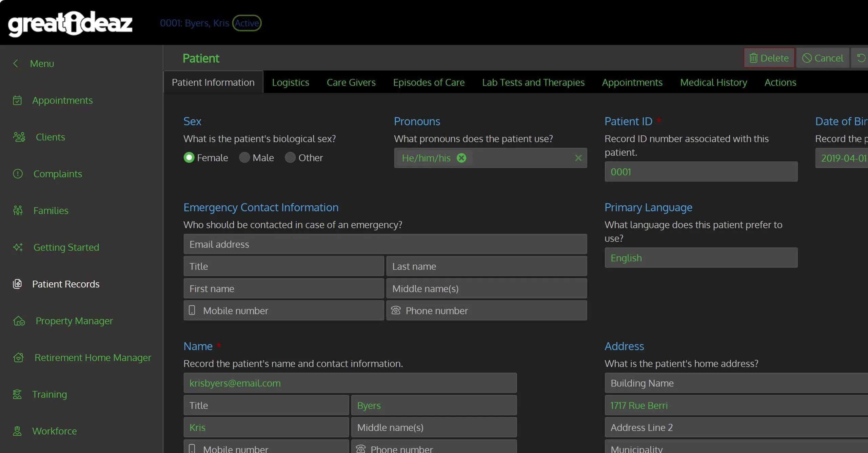Click the Families icon in sidebar
Image resolution: width=868 pixels, height=453 pixels.
click(18, 211)
